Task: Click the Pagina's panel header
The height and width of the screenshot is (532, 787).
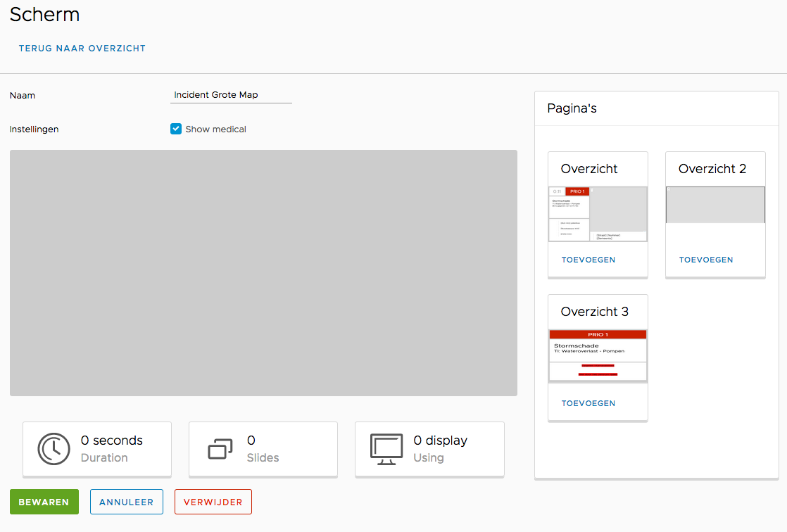Action: coord(572,108)
